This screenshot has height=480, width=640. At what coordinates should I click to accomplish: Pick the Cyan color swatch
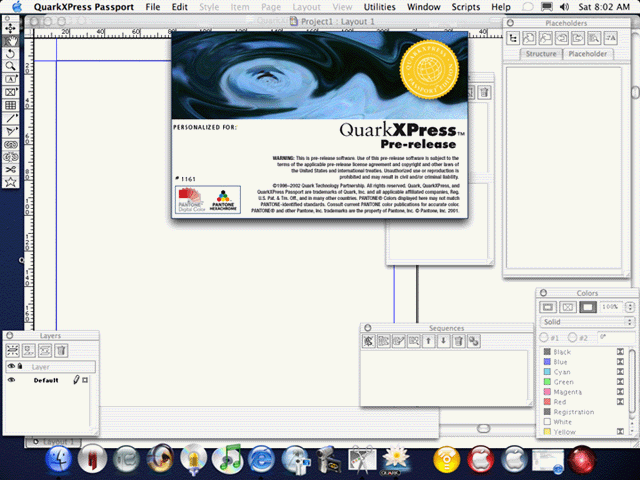point(547,372)
